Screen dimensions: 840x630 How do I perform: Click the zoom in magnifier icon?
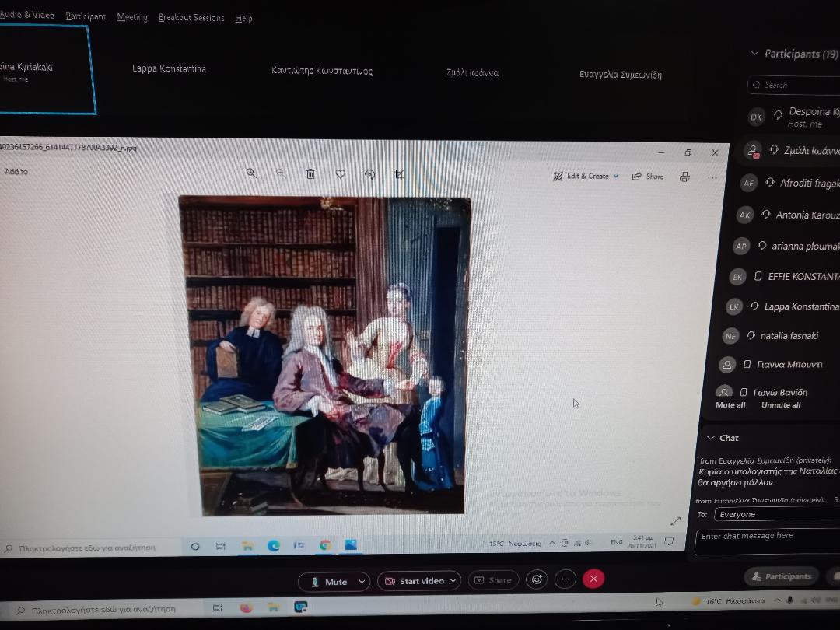(251, 173)
